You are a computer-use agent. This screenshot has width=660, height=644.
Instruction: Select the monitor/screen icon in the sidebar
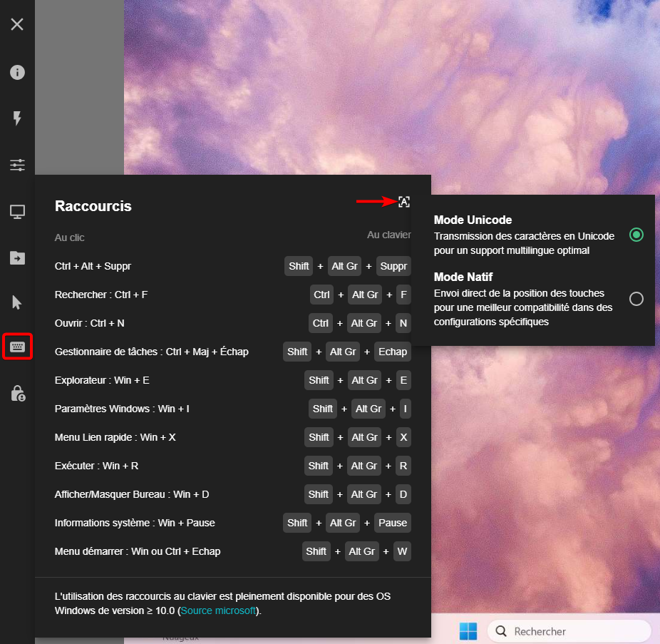16,211
